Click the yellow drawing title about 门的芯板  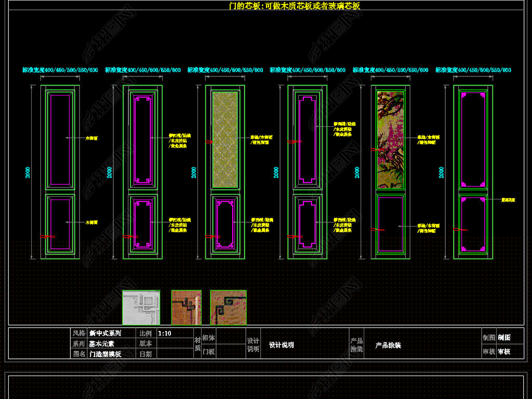pos(295,6)
